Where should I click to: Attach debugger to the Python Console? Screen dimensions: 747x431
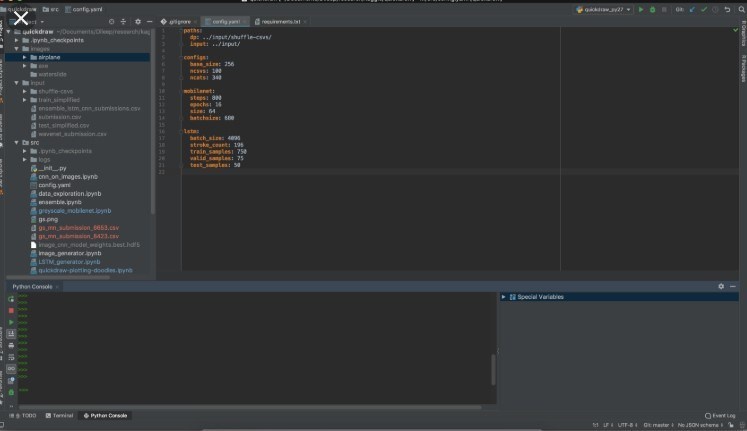click(11, 392)
